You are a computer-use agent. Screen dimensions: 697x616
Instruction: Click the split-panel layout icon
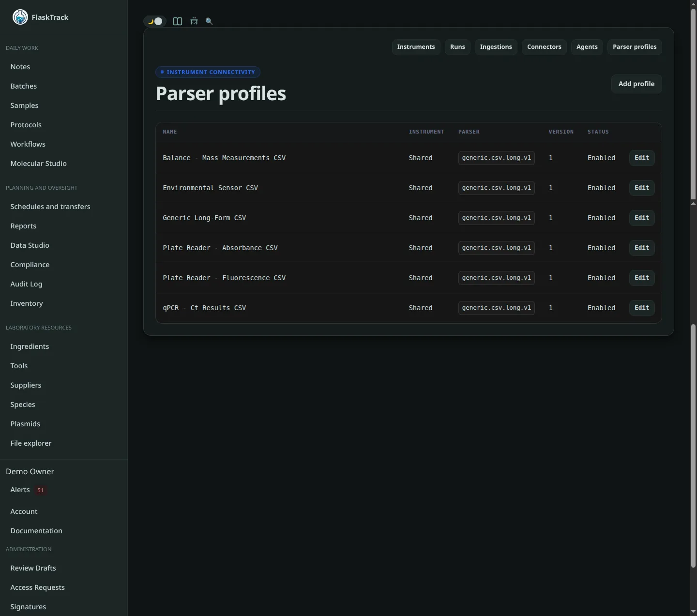coord(178,21)
